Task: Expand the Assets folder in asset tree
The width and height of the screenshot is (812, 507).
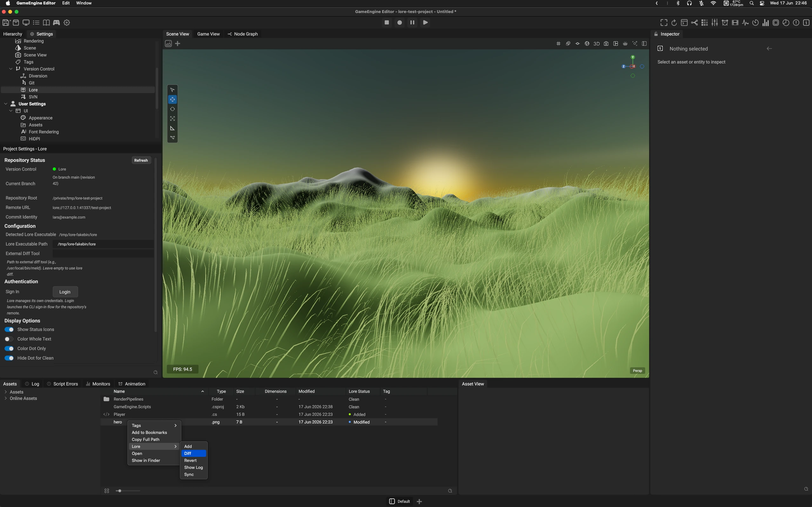Action: 6,392
